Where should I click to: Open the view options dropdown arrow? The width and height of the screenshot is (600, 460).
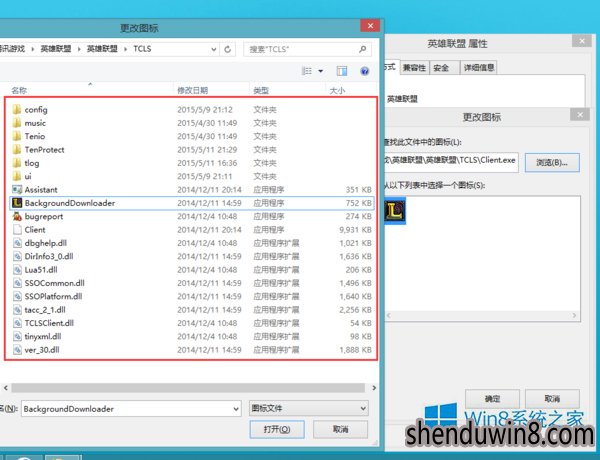coord(321,71)
